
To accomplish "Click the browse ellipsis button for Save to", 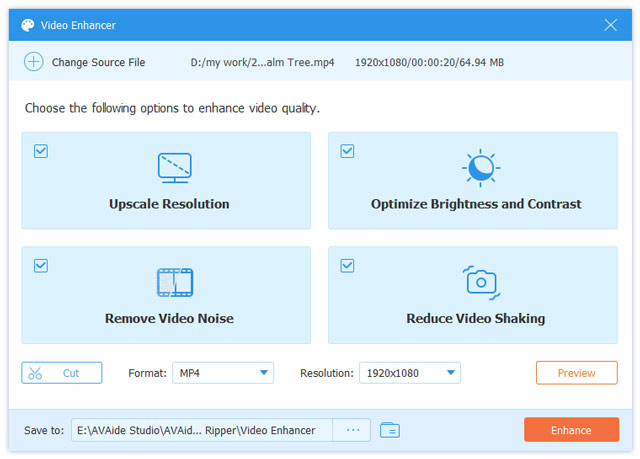I will (x=352, y=430).
